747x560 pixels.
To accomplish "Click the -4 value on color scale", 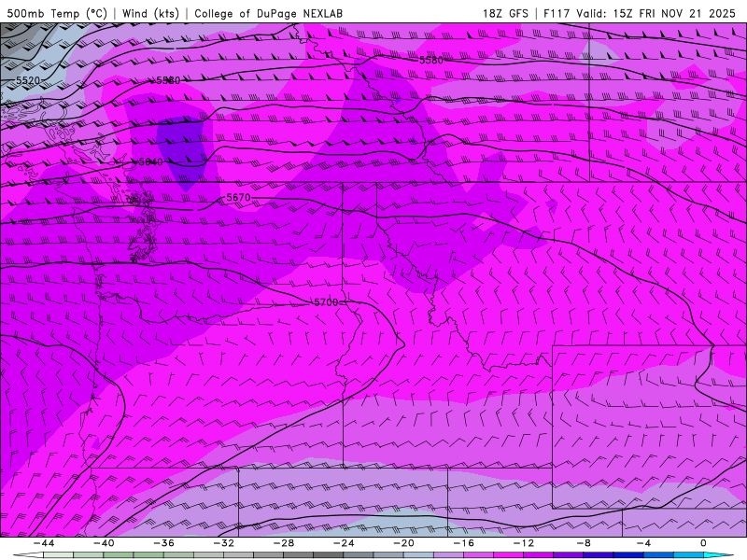I will tap(643, 543).
